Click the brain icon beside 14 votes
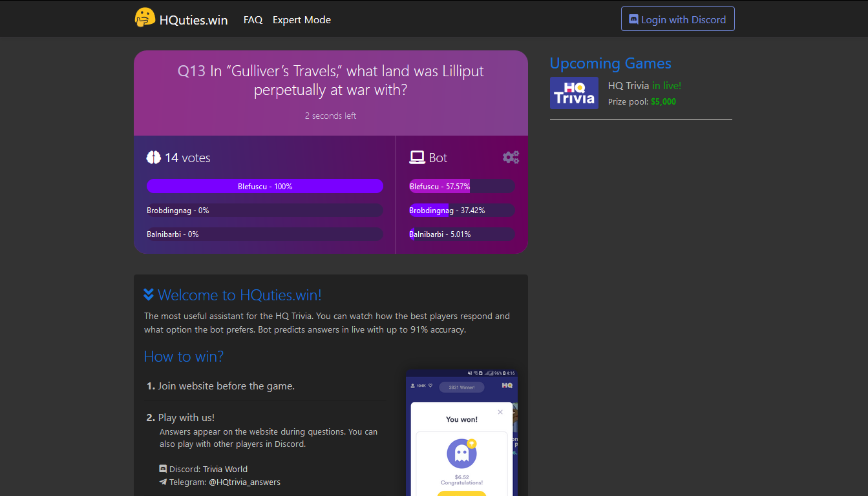The width and height of the screenshot is (868, 496). tap(153, 158)
